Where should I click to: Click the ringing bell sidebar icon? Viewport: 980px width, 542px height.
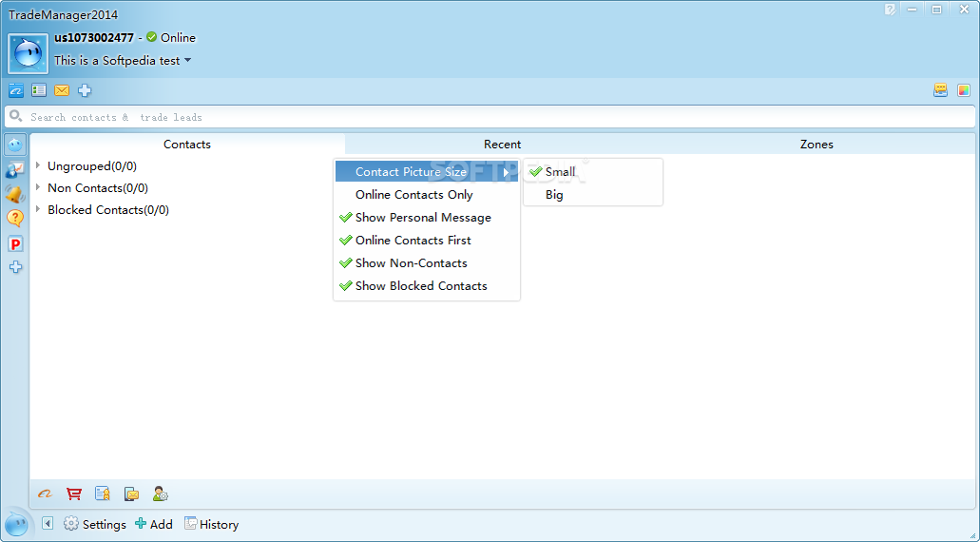coord(15,194)
